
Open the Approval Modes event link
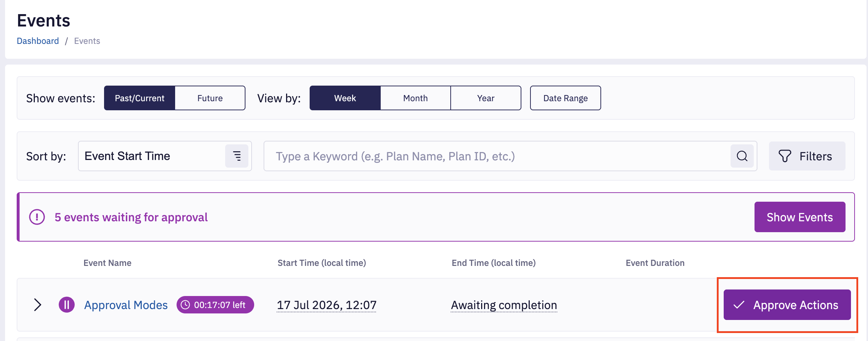click(x=126, y=305)
